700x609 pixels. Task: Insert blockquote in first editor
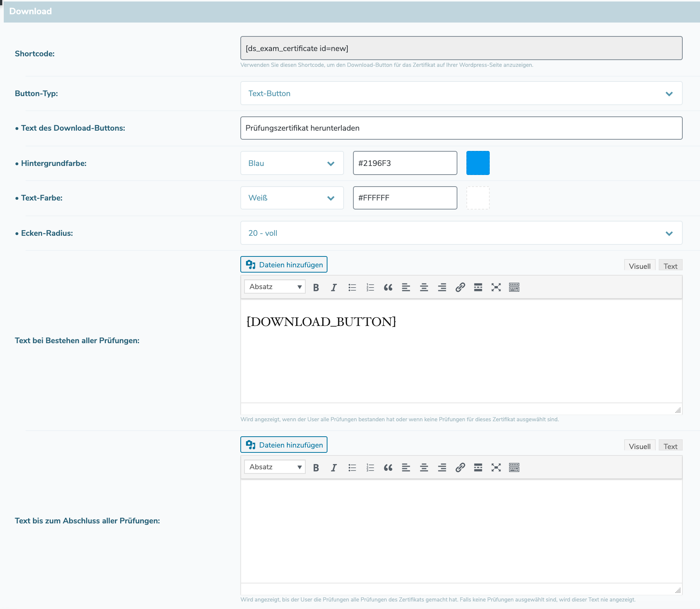click(x=388, y=287)
